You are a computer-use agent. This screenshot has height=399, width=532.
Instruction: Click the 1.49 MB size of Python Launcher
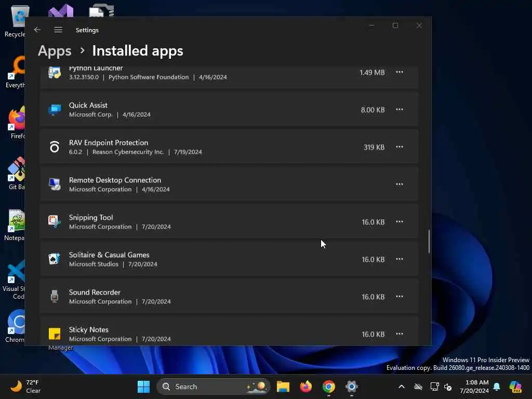tap(372, 72)
